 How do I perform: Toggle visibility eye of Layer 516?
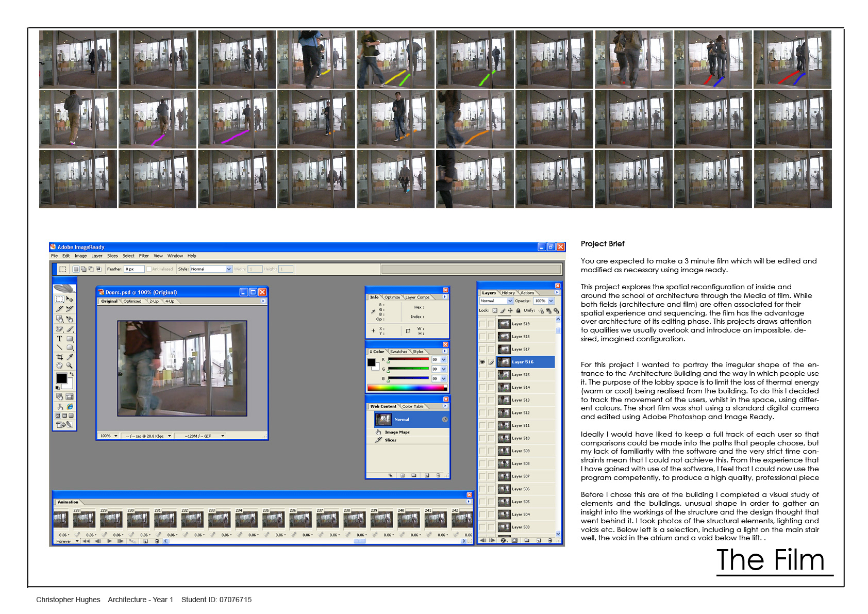[482, 362]
